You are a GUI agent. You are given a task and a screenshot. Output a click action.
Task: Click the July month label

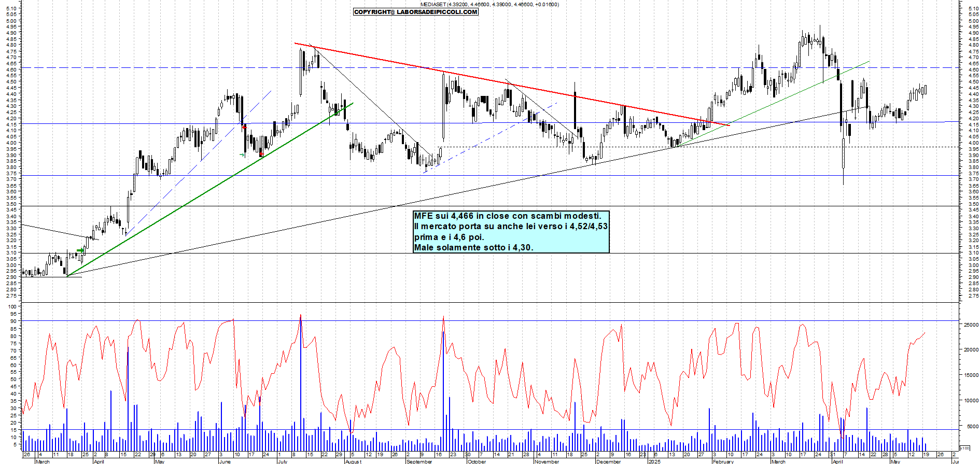click(283, 461)
